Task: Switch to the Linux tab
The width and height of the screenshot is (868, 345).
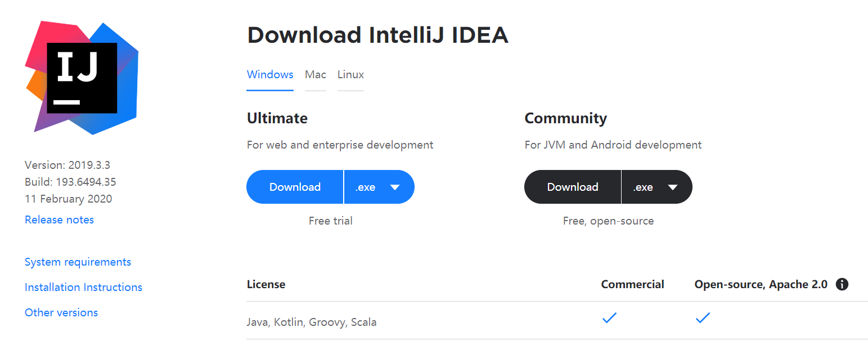Action: (x=350, y=74)
